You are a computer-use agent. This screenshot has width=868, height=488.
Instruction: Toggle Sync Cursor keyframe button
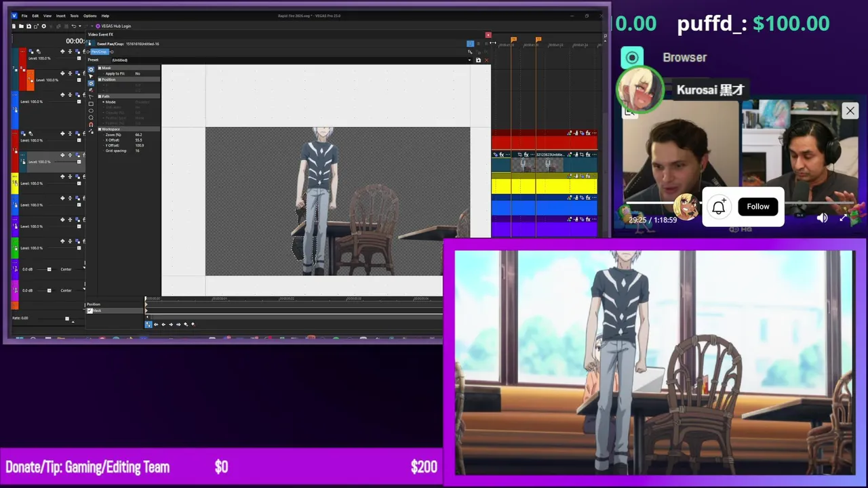149,324
